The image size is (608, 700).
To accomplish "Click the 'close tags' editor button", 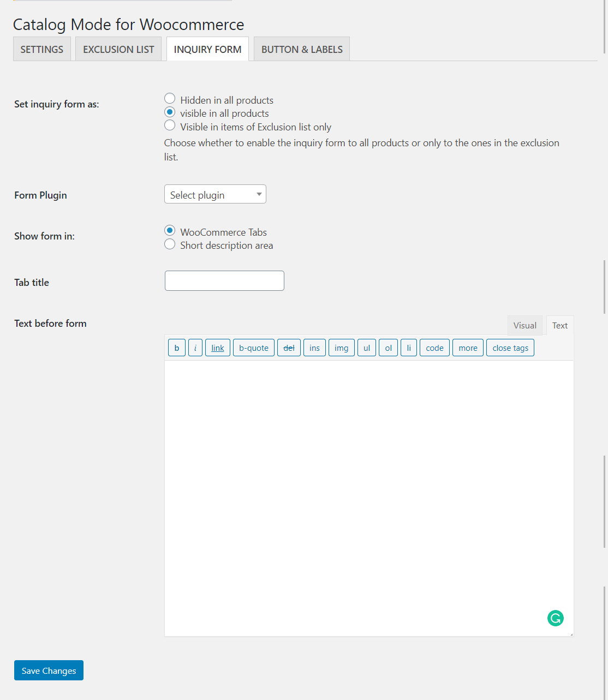I will (510, 348).
